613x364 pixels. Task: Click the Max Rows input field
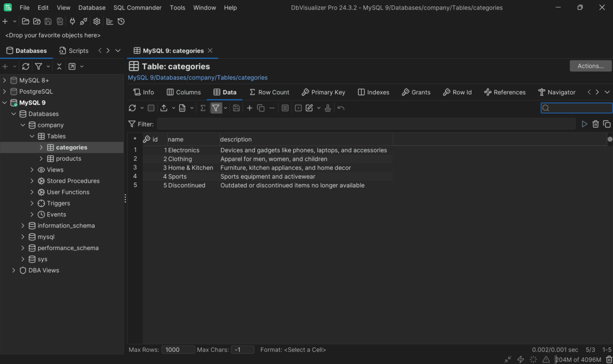(178, 349)
